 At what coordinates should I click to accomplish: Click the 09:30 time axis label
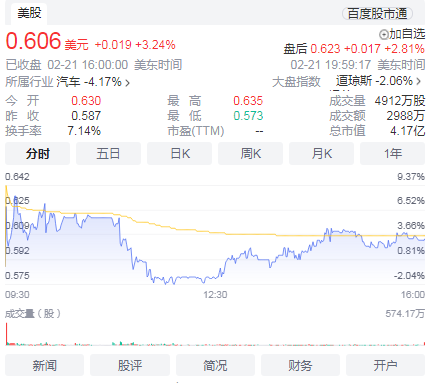pos(17,295)
